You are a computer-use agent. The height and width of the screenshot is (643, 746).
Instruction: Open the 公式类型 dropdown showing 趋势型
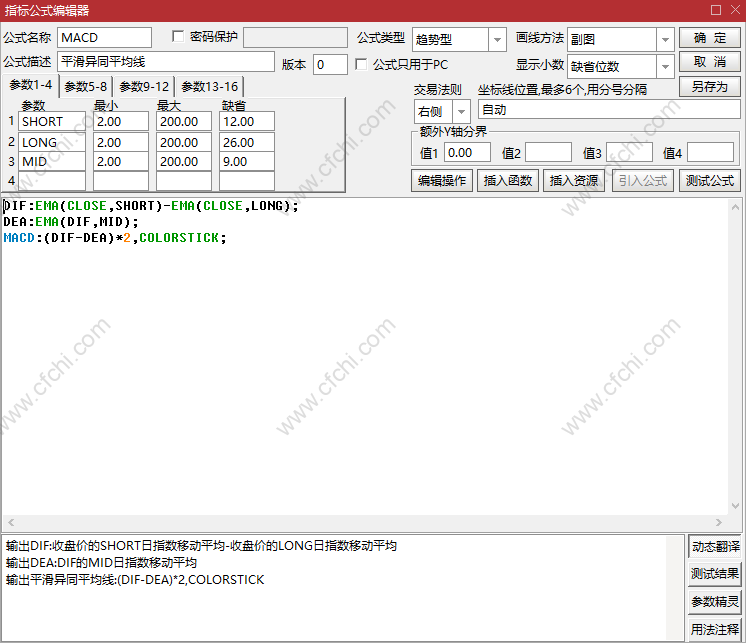click(x=497, y=39)
